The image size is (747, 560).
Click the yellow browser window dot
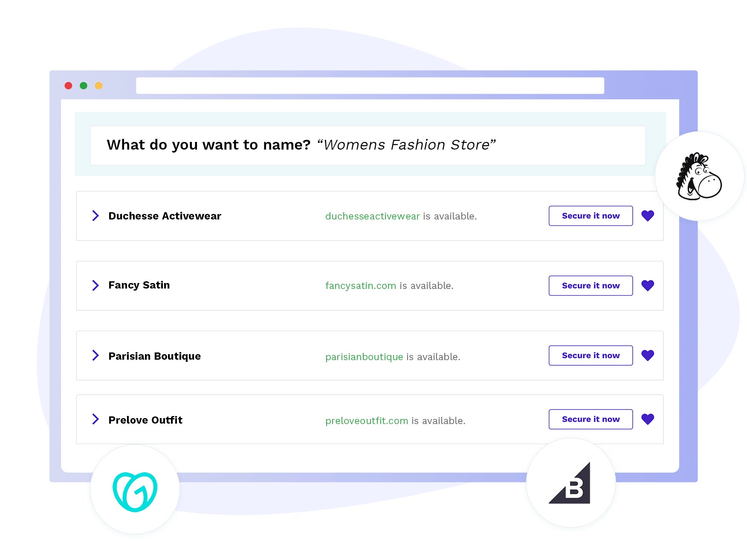point(99,85)
